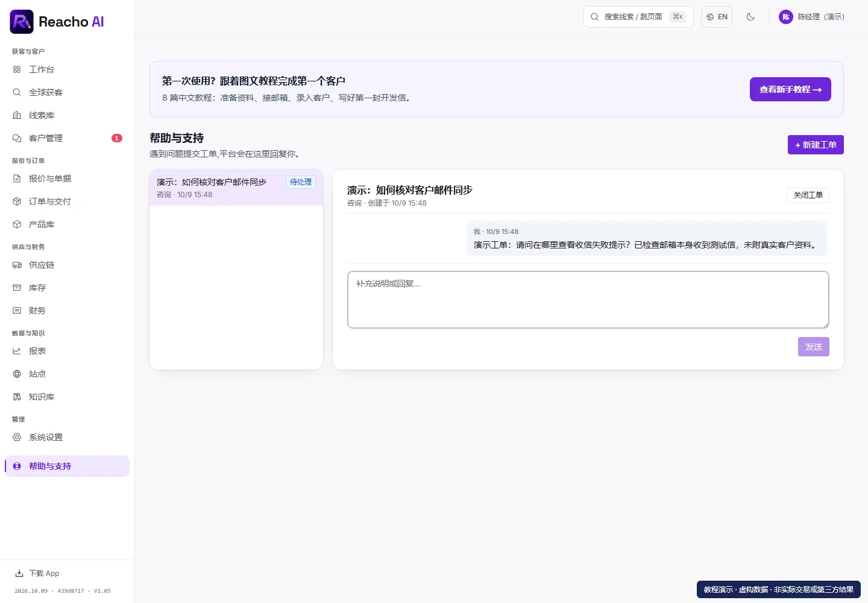Click the 新建工单 button

click(816, 145)
